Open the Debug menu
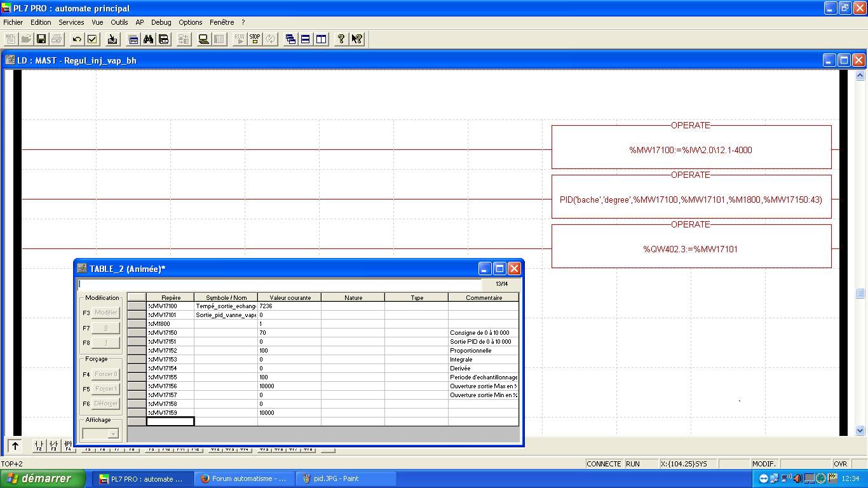The image size is (868, 488). point(161,22)
